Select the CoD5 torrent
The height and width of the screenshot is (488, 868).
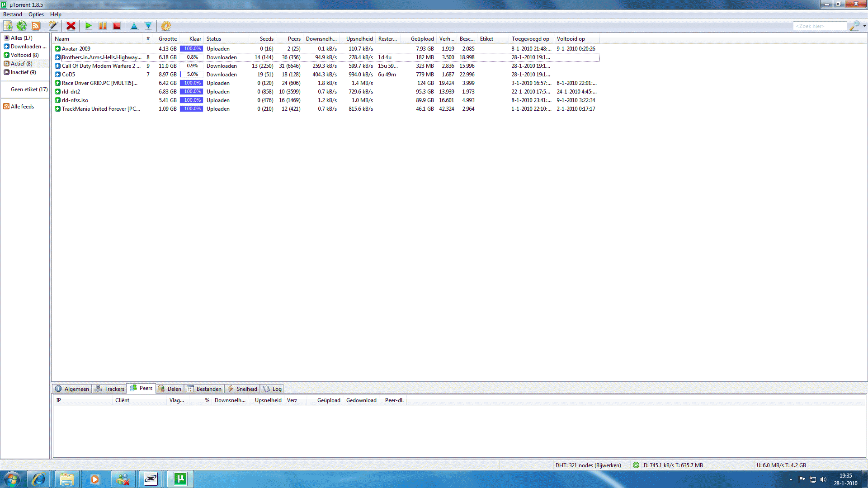326,75
